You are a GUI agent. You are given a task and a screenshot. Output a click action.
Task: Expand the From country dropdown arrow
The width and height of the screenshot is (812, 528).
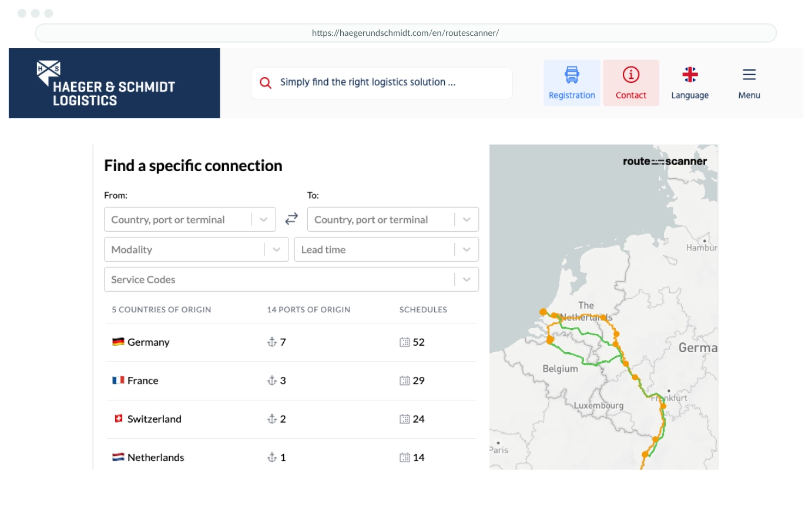[264, 219]
